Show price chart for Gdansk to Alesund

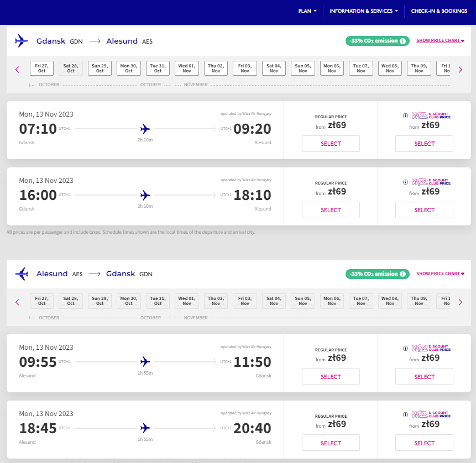440,40
